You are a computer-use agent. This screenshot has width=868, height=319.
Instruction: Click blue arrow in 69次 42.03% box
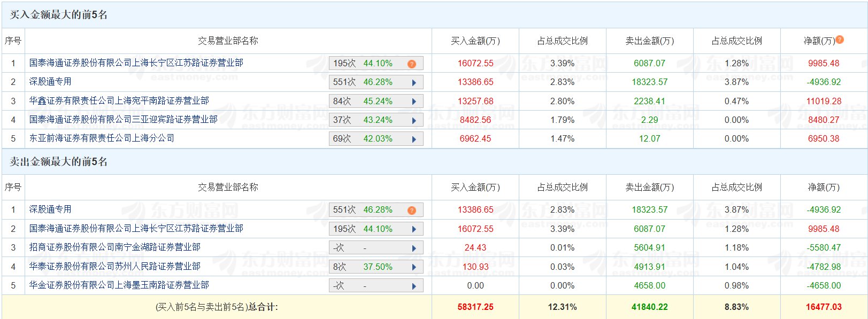(414, 139)
